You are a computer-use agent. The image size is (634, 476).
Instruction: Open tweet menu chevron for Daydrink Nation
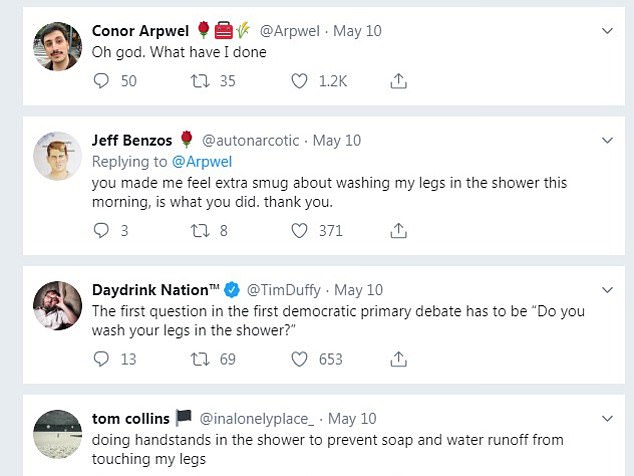tap(607, 290)
